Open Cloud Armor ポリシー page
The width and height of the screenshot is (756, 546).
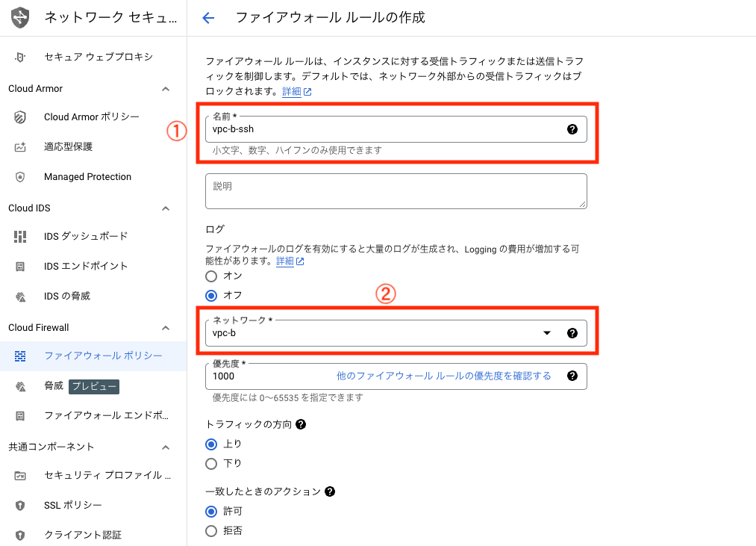point(92,117)
